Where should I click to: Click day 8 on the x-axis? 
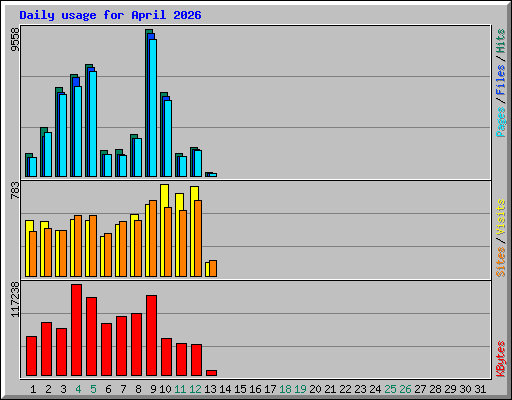pos(138,389)
